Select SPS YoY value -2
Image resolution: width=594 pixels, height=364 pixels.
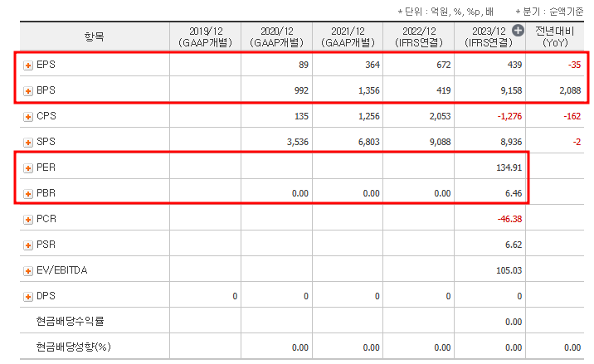pyautogui.click(x=577, y=142)
